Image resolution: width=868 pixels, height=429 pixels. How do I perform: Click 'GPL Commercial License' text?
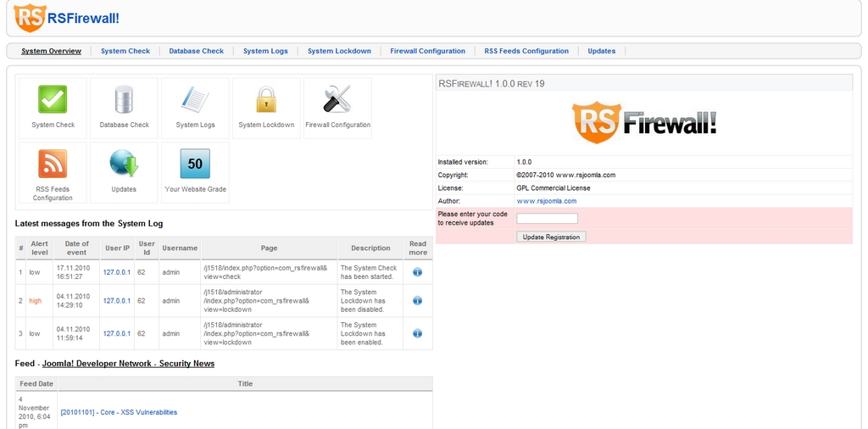pos(554,188)
